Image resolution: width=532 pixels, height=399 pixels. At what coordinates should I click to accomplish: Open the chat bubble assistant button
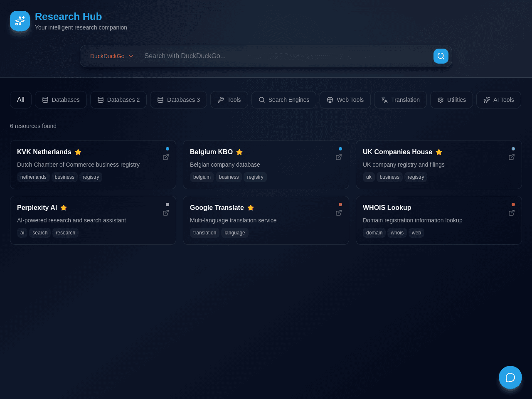pos(510,377)
